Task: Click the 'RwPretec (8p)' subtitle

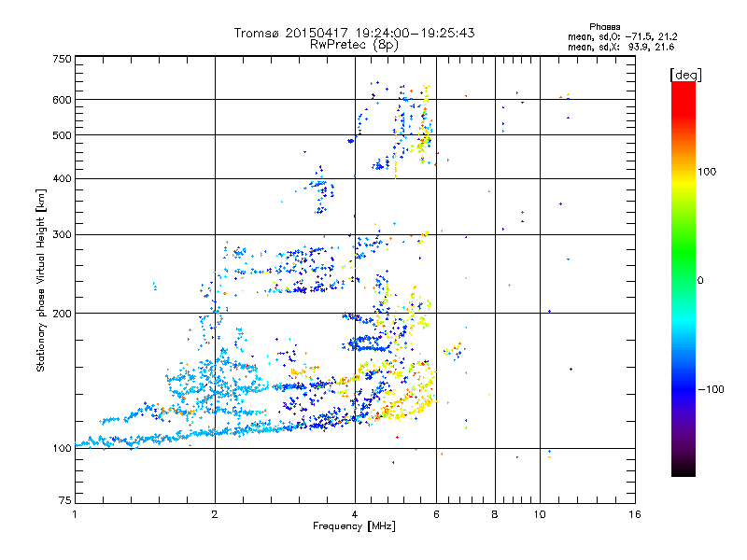Action: pyautogui.click(x=354, y=45)
